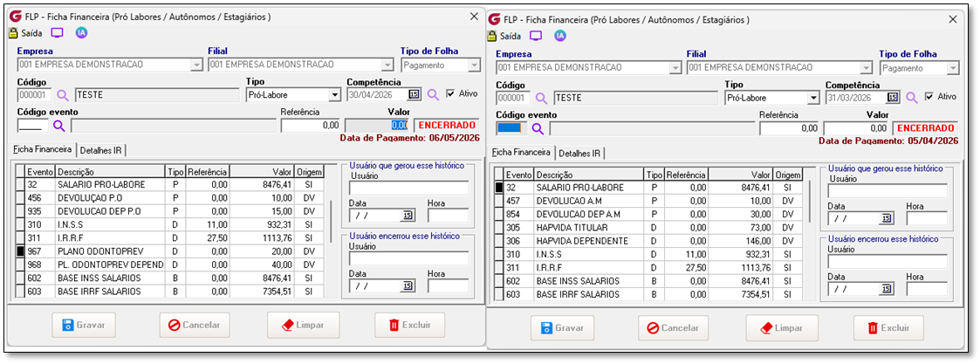The width and height of the screenshot is (980, 364).
Task: Select PL. ODONTOPREV DEPEND row in left grid
Action: (170, 264)
